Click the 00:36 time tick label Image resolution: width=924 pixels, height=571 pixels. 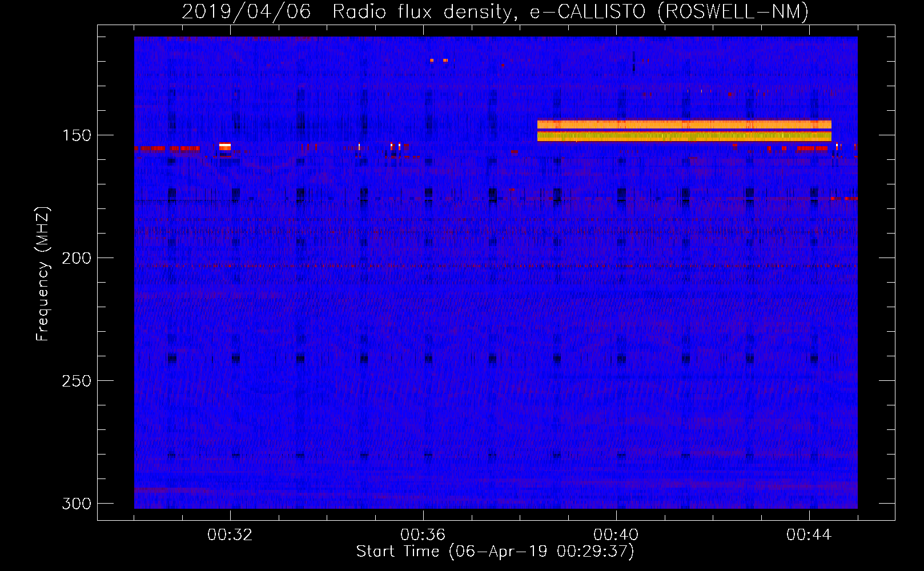point(423,535)
